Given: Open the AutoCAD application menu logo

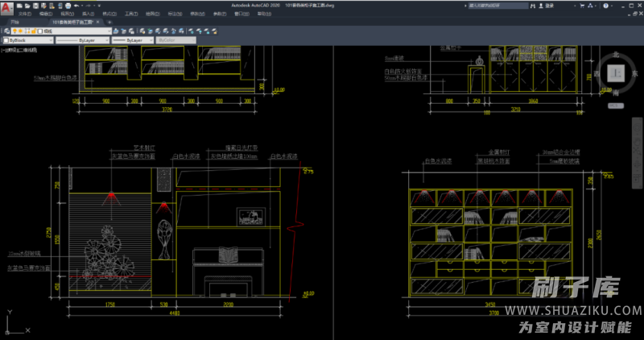Looking at the screenshot, I should point(6,7).
